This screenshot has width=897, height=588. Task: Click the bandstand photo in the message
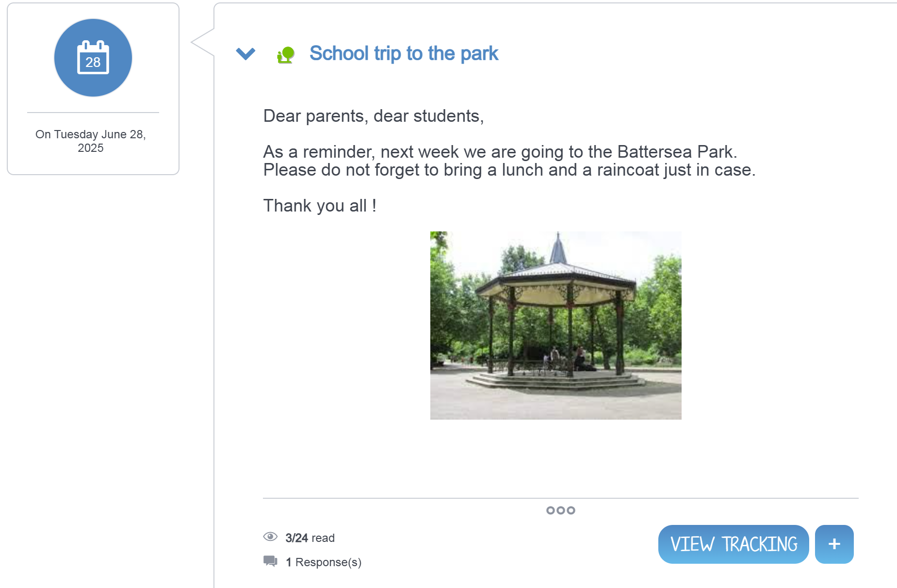tap(555, 325)
